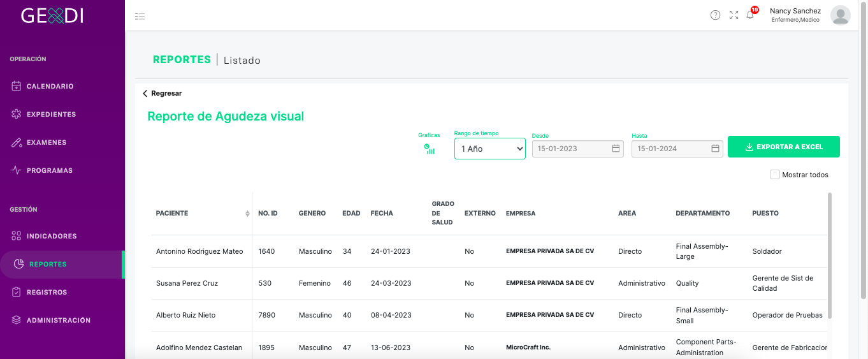Click EDAD column header
This screenshot has height=359, width=868.
351,214
